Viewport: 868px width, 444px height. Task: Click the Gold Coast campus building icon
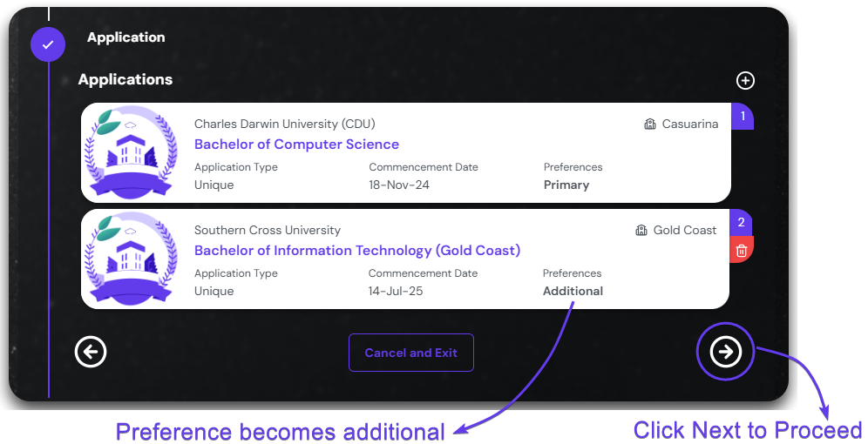point(641,231)
